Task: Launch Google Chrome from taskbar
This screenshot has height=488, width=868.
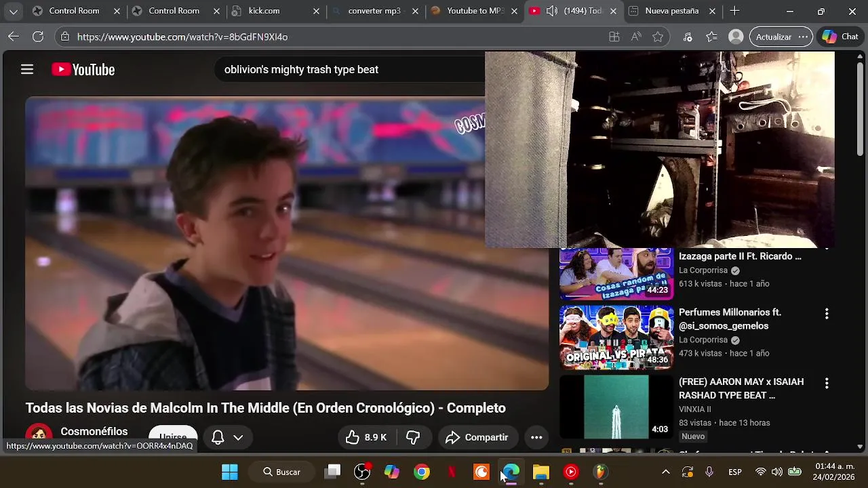Action: [422, 472]
